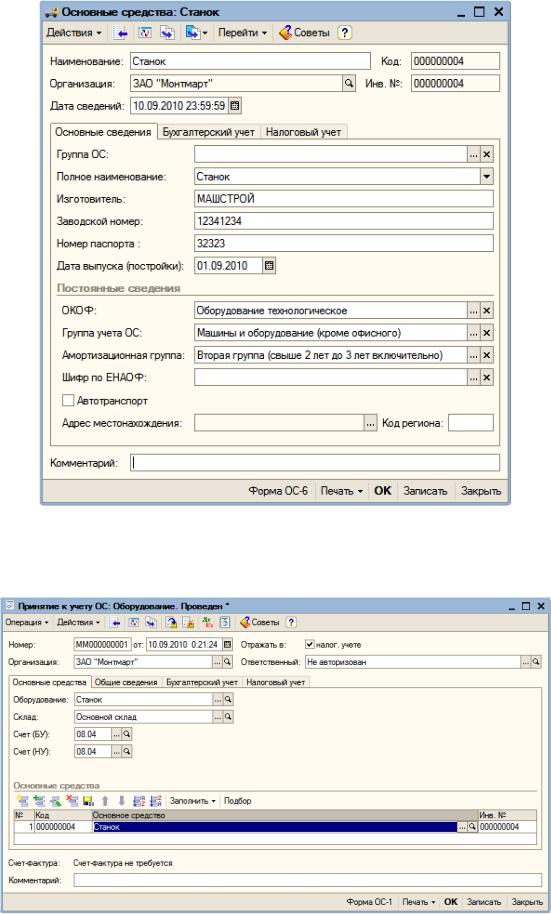Switch to Налоговый учет tab in Основные средства window

tap(303, 132)
